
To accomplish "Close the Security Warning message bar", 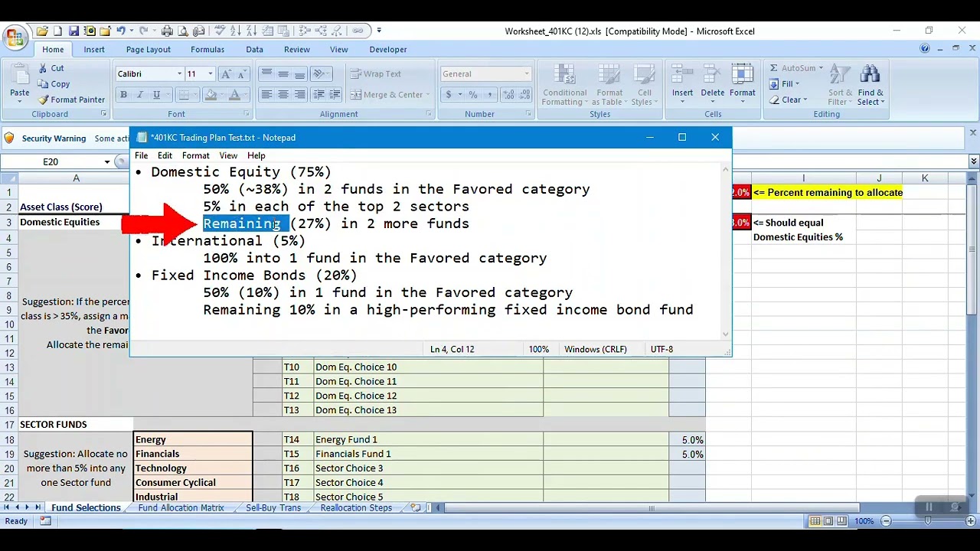I will pos(973,132).
